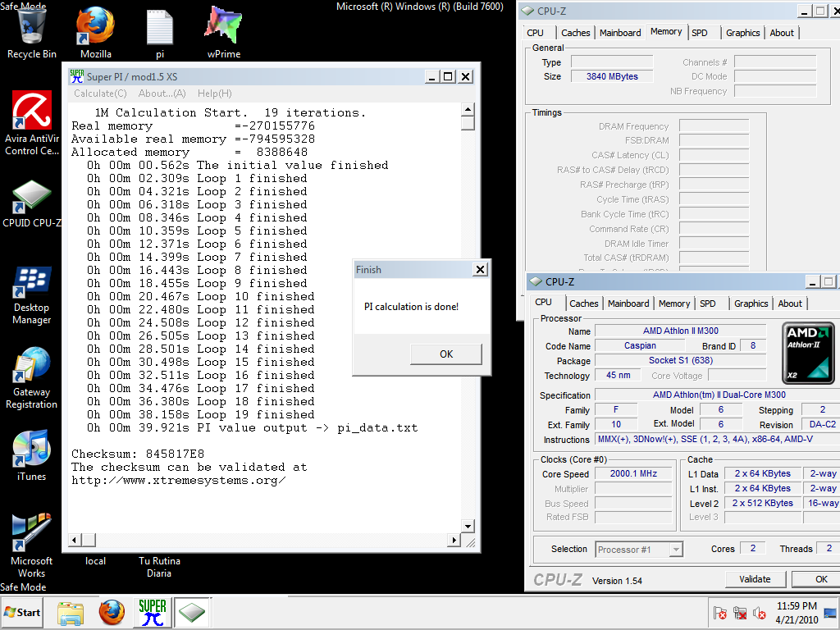
Task: Open Windows Explorer from the taskbar
Action: click(x=71, y=612)
